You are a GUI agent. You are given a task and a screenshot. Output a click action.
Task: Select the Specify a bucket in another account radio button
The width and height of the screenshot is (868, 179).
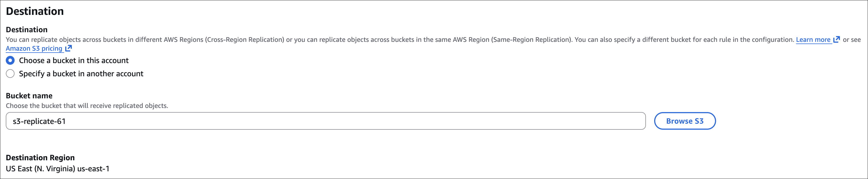(10, 74)
